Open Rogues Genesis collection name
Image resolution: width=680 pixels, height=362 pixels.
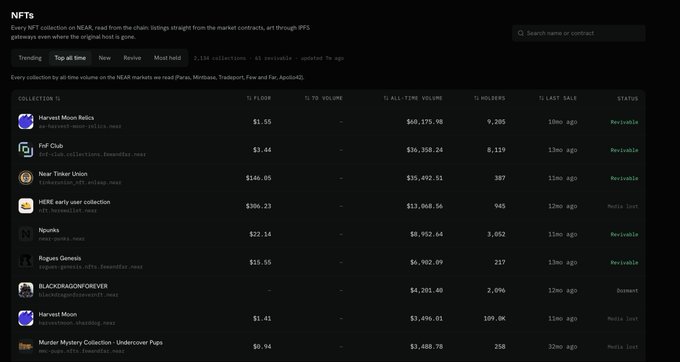pos(60,258)
